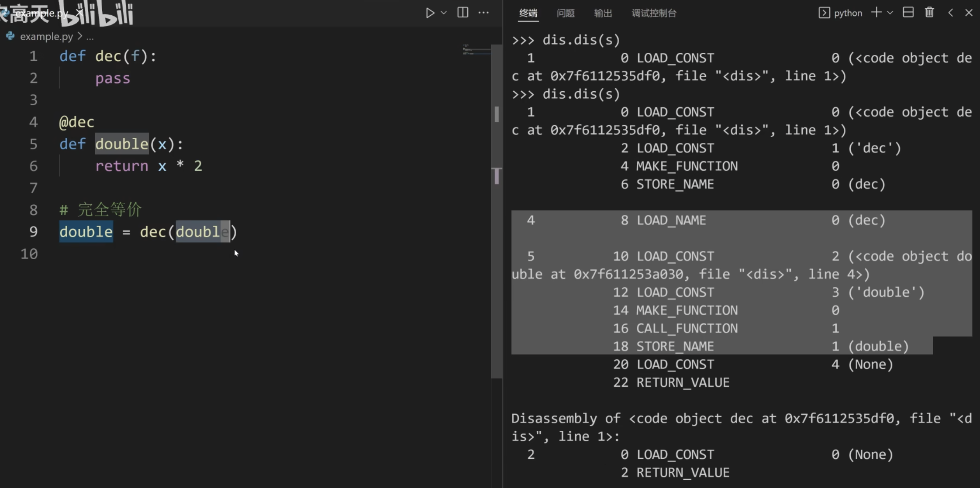980x488 pixels.
Task: Click the editor minimap preview
Action: click(476, 50)
